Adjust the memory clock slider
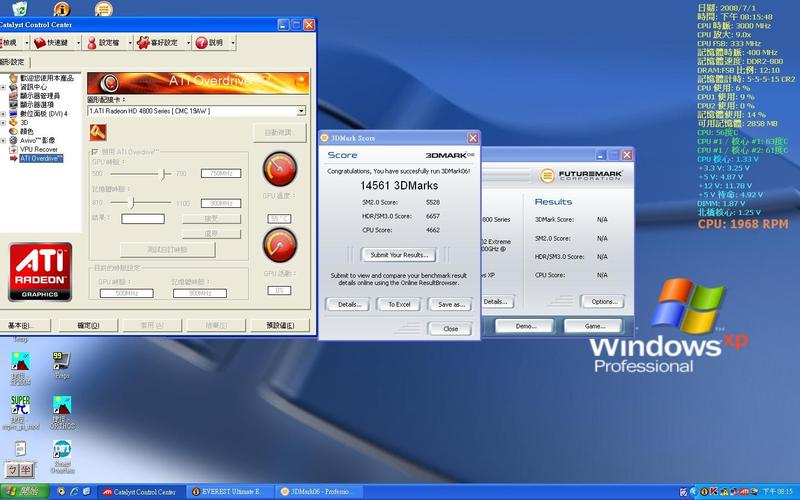This screenshot has width=800, height=500. [132, 203]
